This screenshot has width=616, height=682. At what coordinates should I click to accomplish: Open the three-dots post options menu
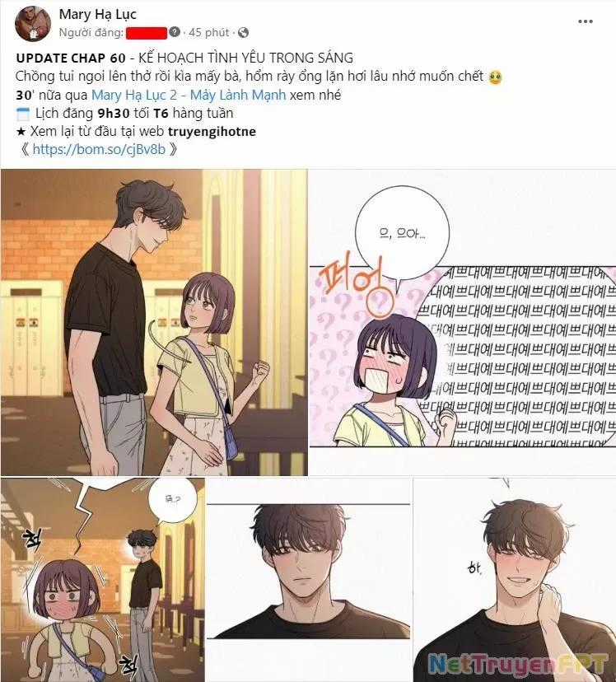tap(586, 21)
